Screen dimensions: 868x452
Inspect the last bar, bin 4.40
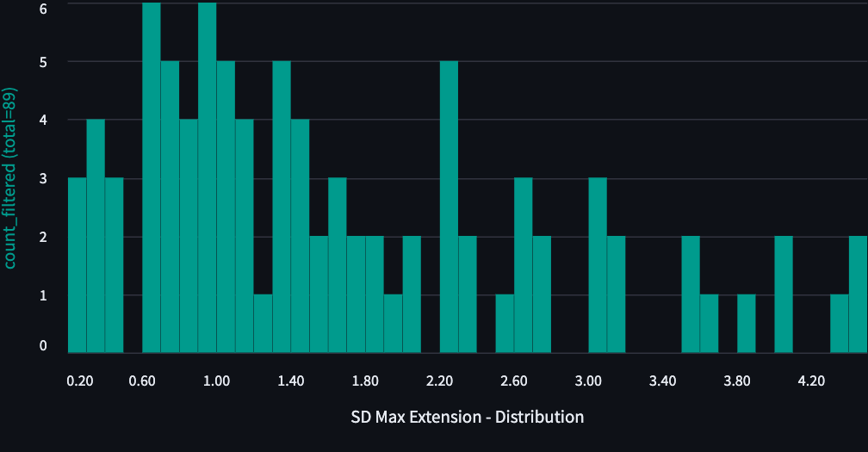858,294
